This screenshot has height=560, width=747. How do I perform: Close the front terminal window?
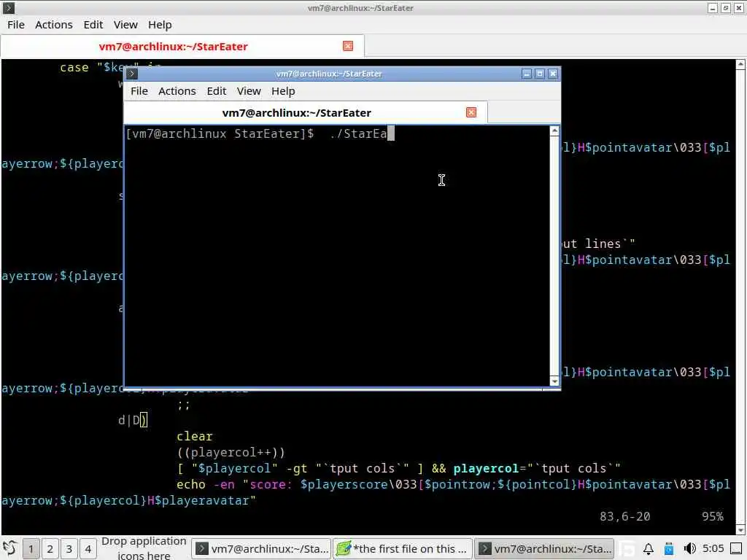click(553, 74)
